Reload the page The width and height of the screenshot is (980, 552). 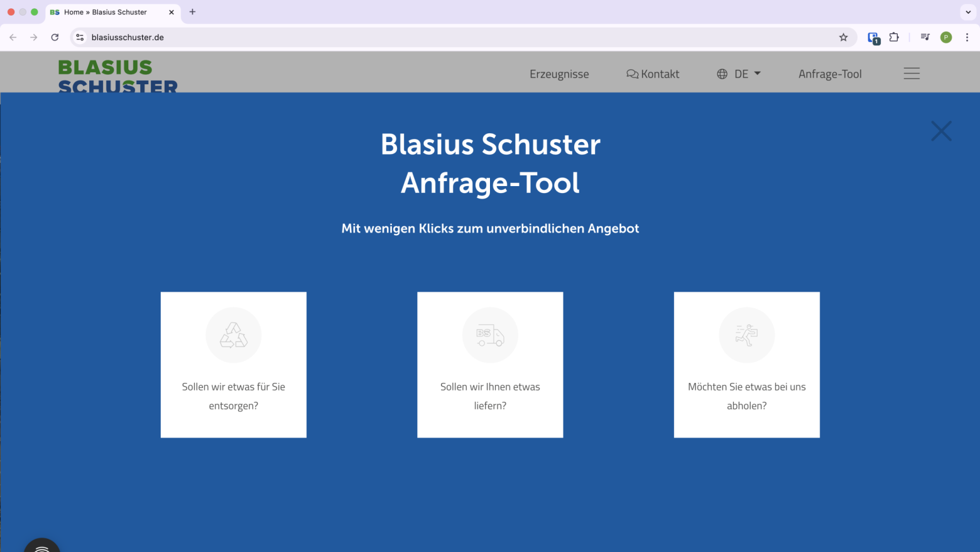[55, 38]
